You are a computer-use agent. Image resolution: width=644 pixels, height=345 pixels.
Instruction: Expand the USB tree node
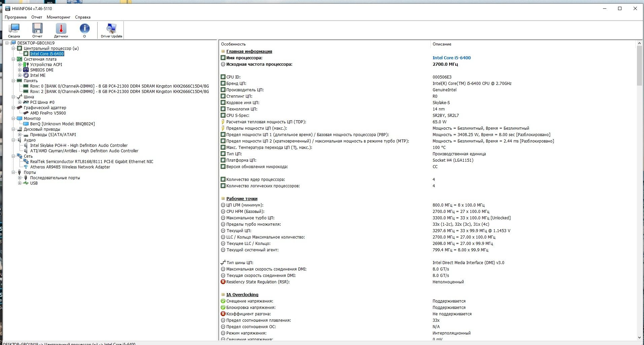pos(20,183)
